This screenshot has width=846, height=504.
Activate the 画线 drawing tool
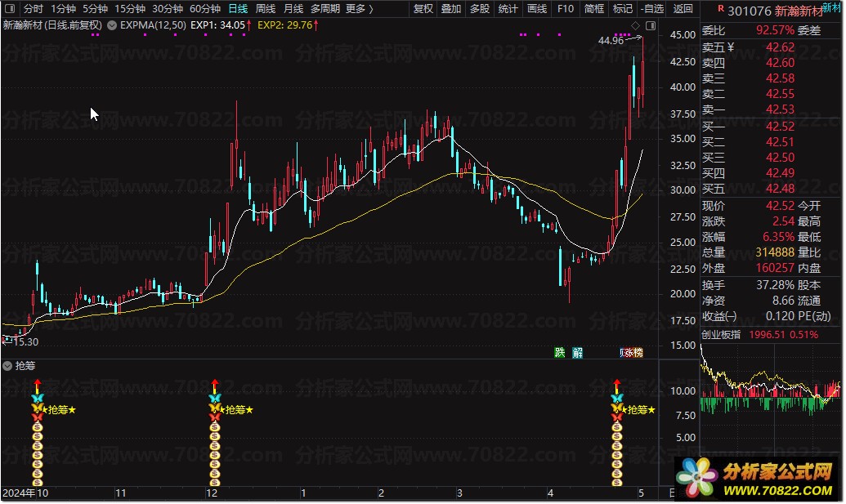click(537, 9)
